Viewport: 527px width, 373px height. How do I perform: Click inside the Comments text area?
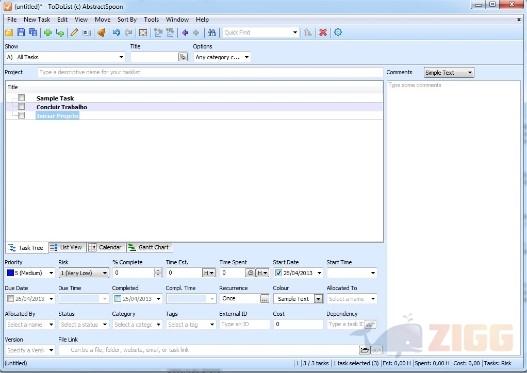[454, 218]
